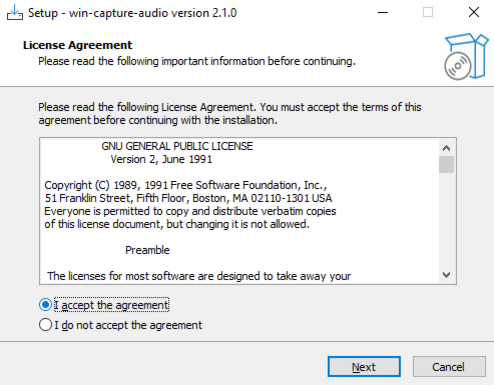Select the 'I do not accept the agreement' radio

click(x=45, y=325)
